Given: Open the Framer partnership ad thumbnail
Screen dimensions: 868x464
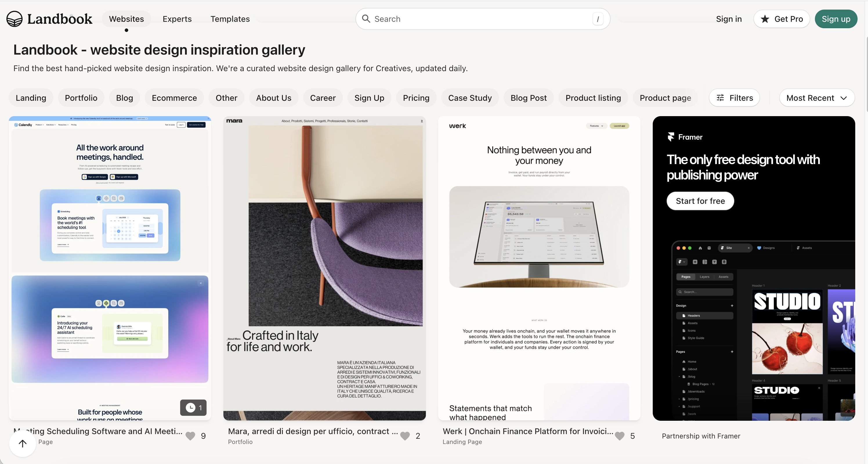Looking at the screenshot, I should [x=754, y=268].
